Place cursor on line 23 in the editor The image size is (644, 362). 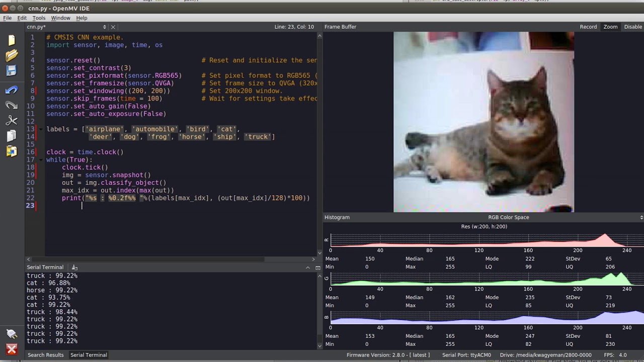tap(181, 206)
